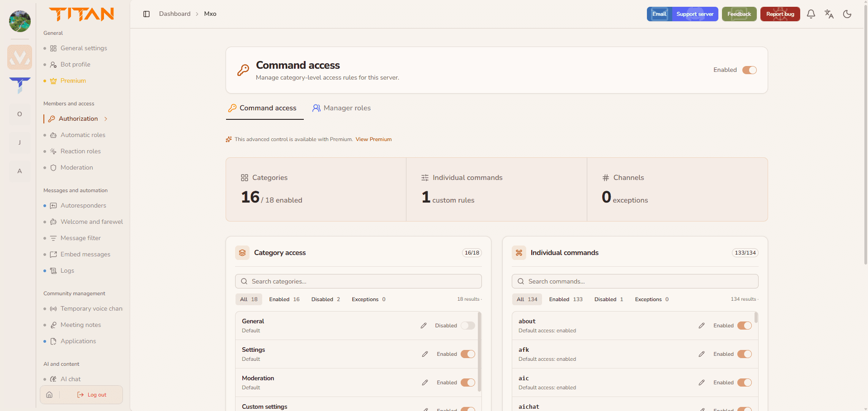Expand the Authorization submenu chevron
This screenshot has width=868, height=411.
pos(106,119)
